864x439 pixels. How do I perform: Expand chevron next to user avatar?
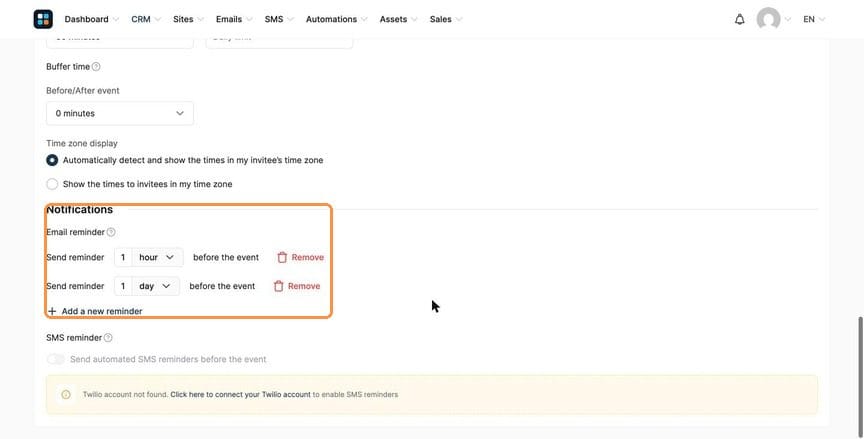tap(787, 19)
